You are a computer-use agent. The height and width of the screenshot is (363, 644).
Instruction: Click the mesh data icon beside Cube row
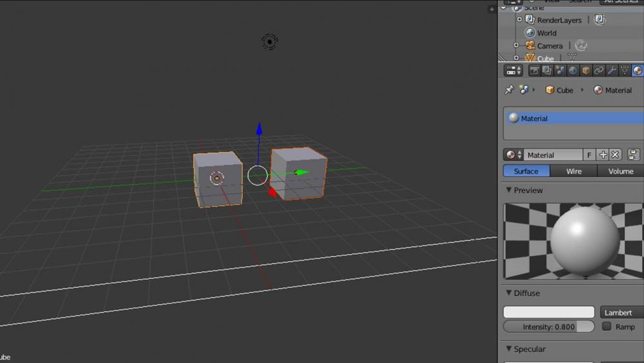tap(572, 57)
